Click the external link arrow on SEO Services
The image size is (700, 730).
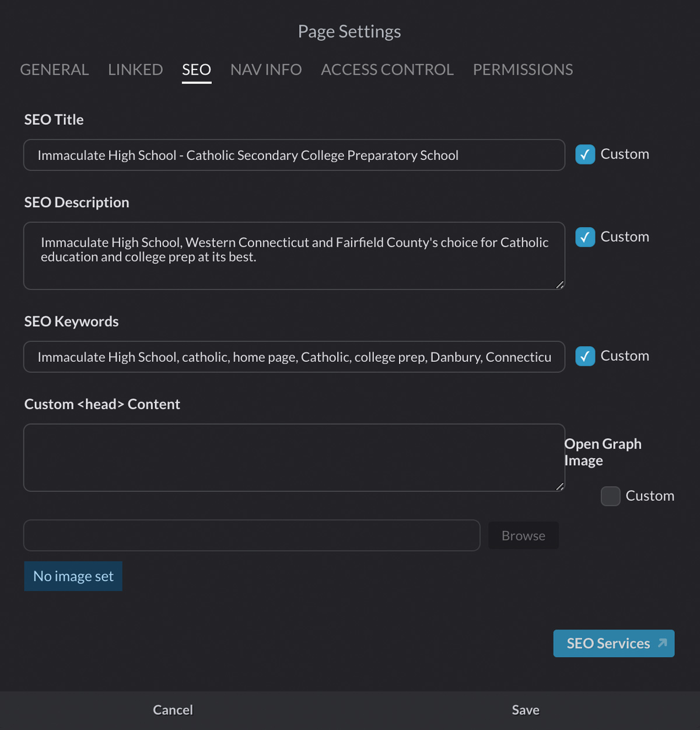click(x=661, y=643)
